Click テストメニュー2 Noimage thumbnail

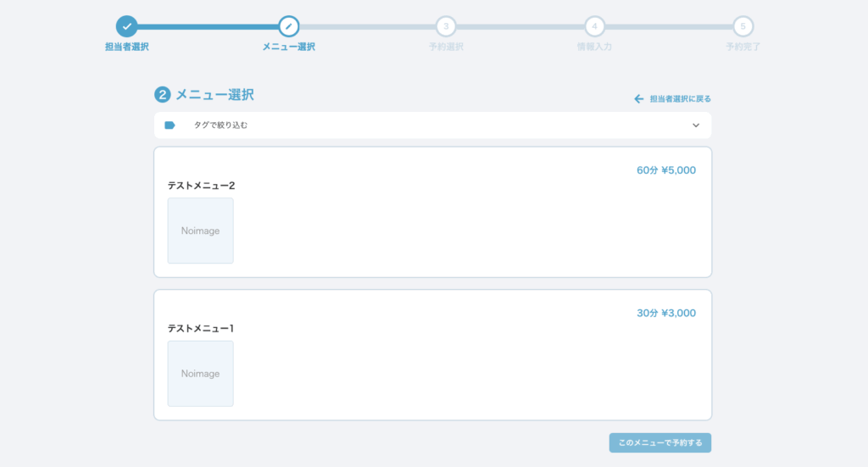200,231
